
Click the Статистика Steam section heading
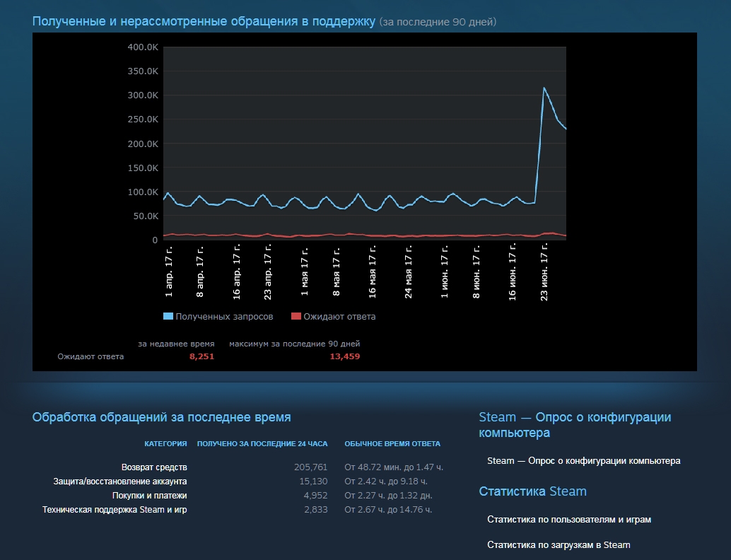[532, 491]
